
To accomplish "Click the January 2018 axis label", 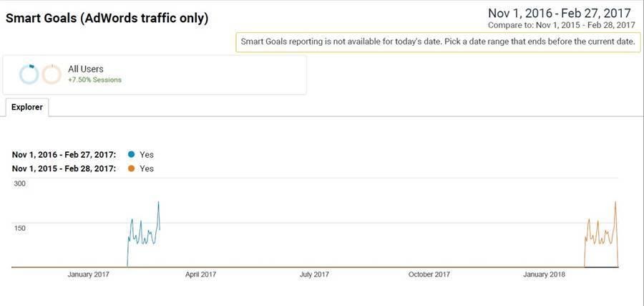I will pyautogui.click(x=544, y=274).
